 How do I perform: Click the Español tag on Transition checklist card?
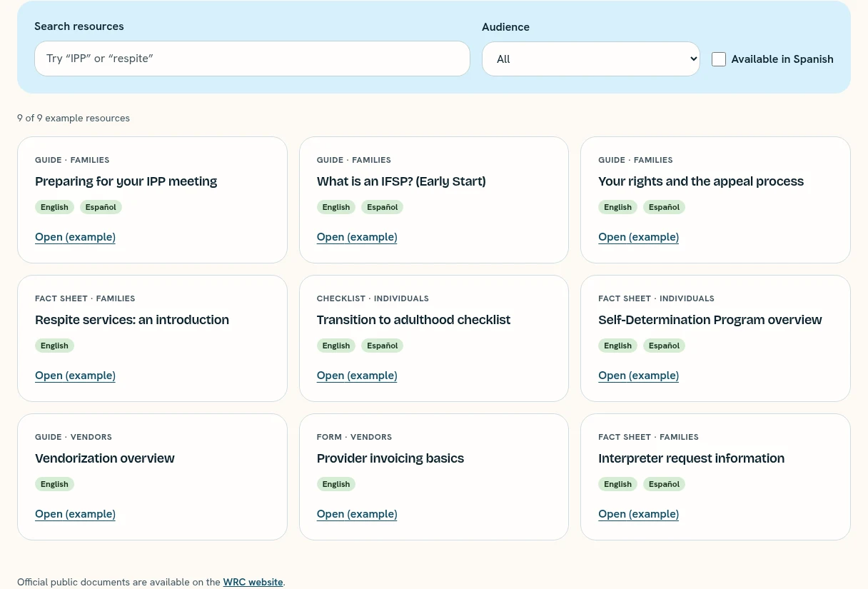tap(383, 346)
